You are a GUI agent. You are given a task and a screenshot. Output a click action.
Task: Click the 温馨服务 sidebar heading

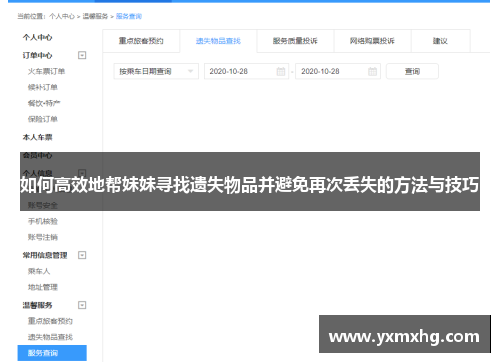pyautogui.click(x=37, y=305)
